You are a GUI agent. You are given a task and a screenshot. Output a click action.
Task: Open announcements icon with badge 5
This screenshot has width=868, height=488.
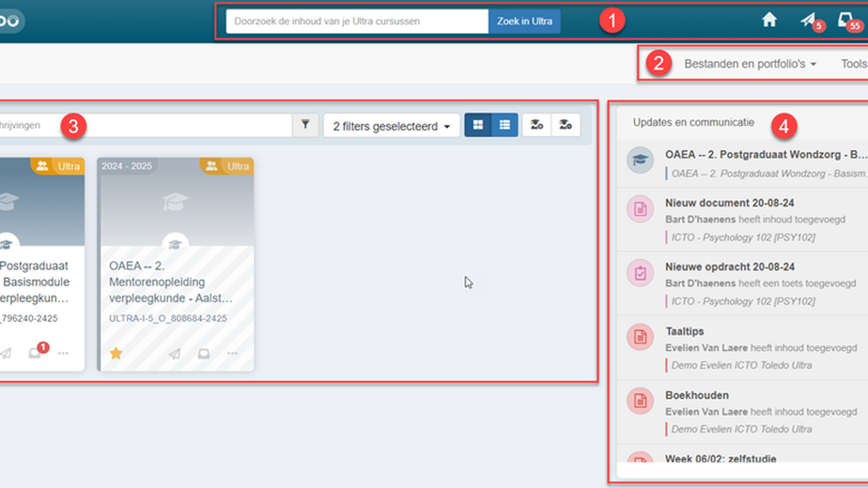[x=809, y=20]
